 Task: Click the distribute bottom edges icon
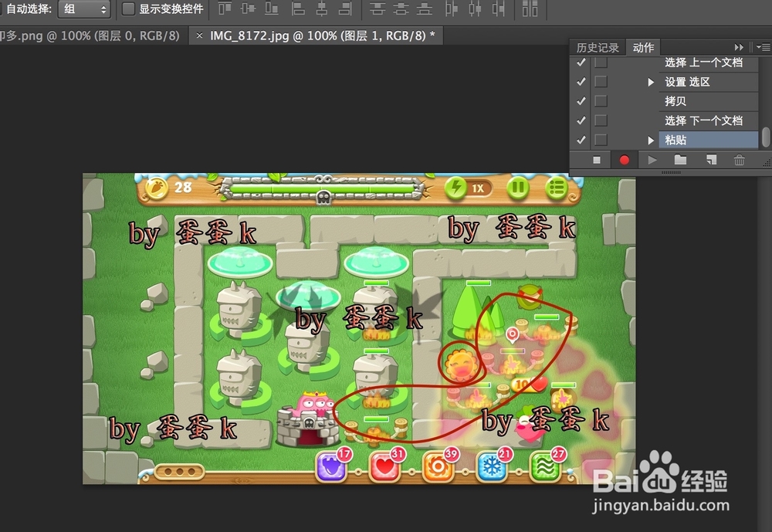(425, 8)
